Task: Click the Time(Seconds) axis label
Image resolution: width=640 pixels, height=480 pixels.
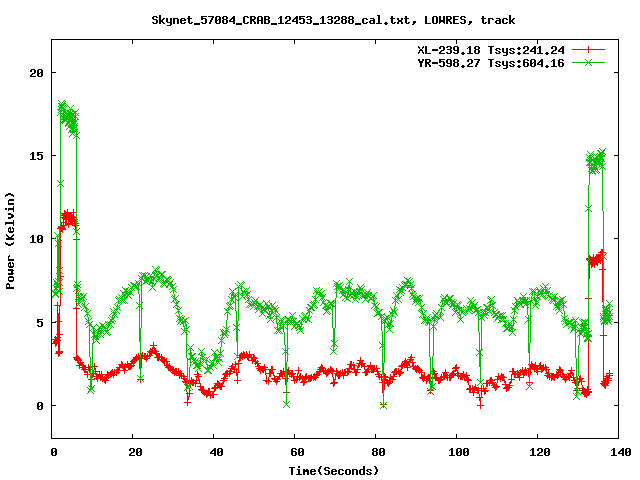Action: (x=334, y=471)
